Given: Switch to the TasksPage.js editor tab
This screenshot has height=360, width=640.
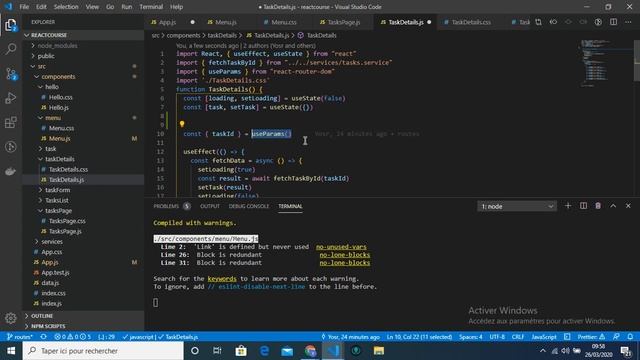Looking at the screenshot, I should [344, 22].
